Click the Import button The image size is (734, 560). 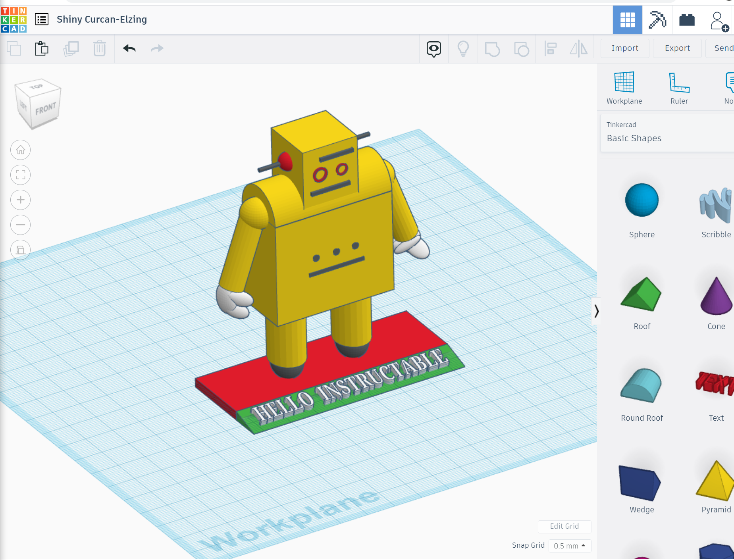click(x=625, y=48)
